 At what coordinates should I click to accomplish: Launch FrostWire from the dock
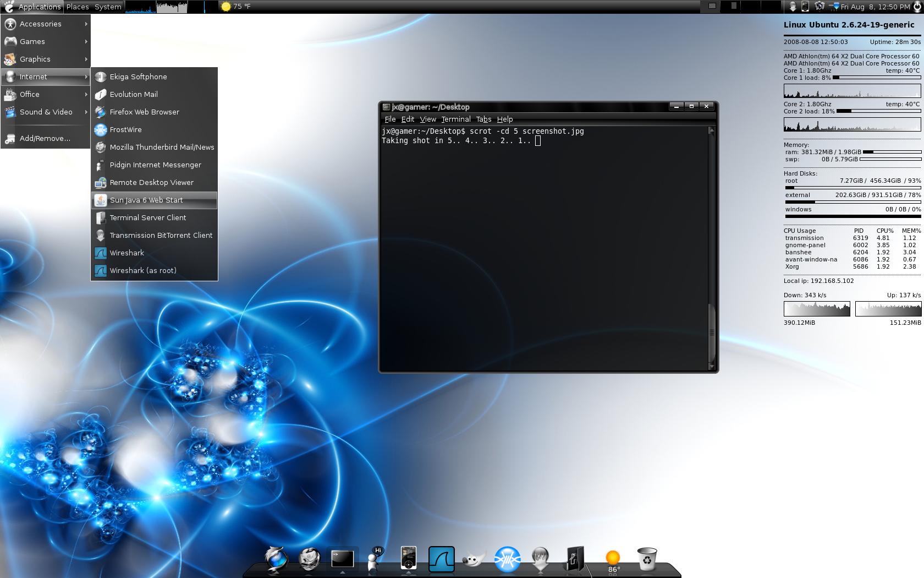[507, 559]
